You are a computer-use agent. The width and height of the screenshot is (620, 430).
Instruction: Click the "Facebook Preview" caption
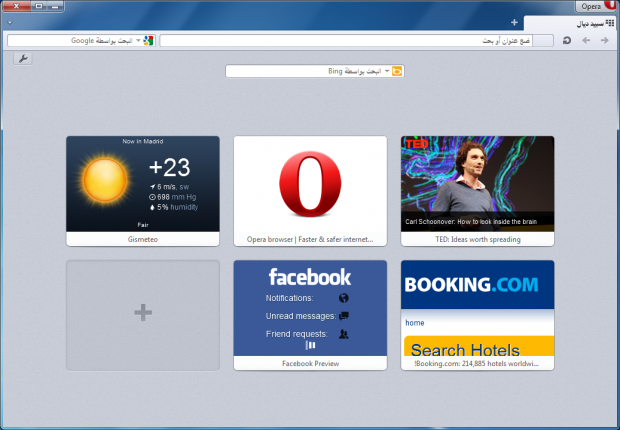[310, 364]
